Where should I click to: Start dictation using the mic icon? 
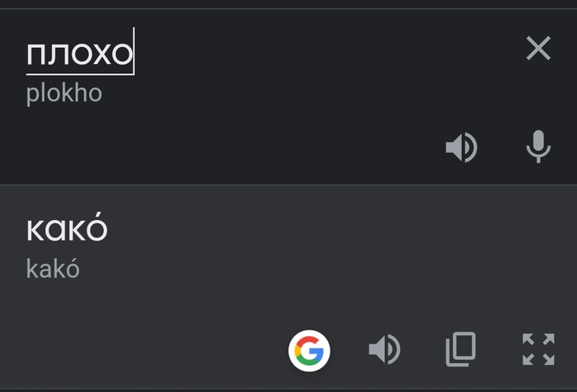click(538, 148)
